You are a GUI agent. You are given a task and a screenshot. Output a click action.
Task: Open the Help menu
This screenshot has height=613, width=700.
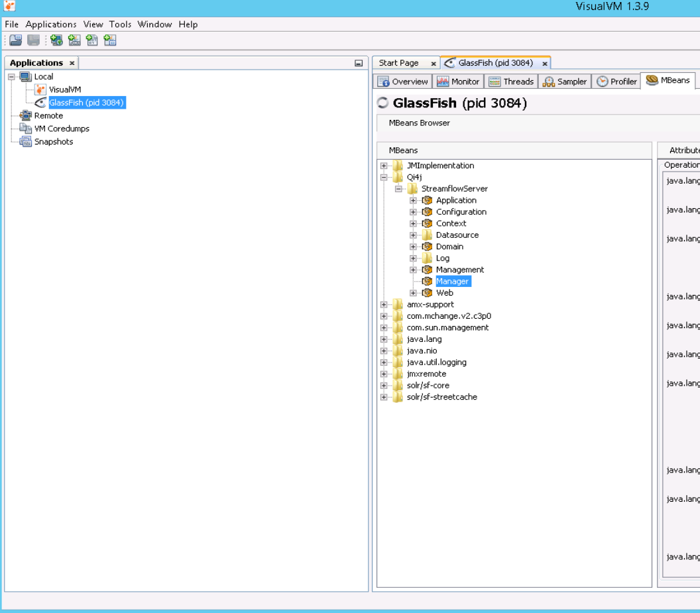coord(188,25)
